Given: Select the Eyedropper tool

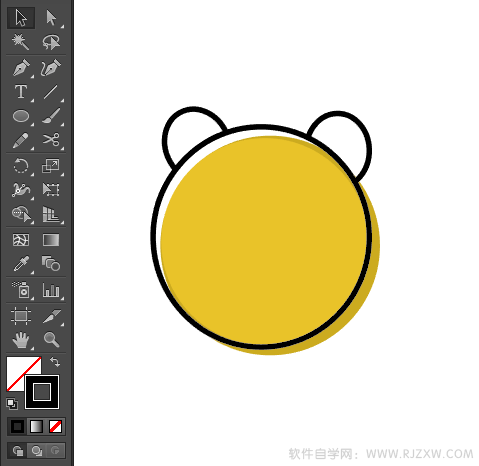Looking at the screenshot, I should pyautogui.click(x=21, y=264).
